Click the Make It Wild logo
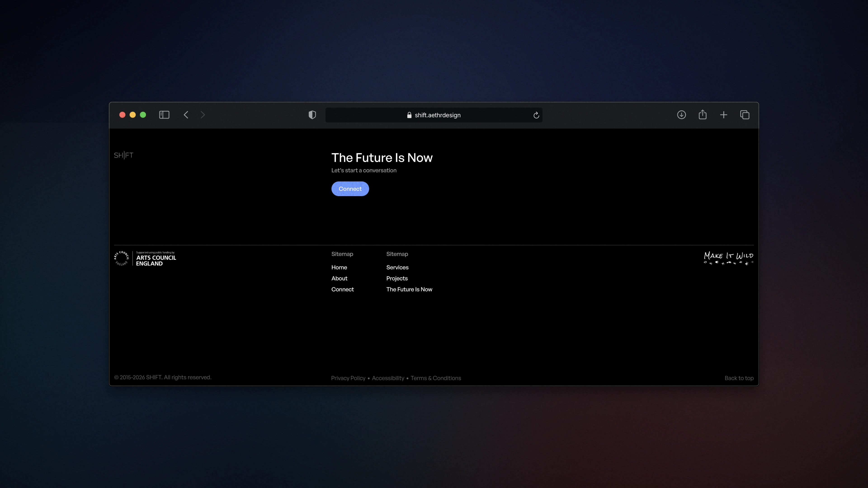This screenshot has width=868, height=488. coord(729,258)
